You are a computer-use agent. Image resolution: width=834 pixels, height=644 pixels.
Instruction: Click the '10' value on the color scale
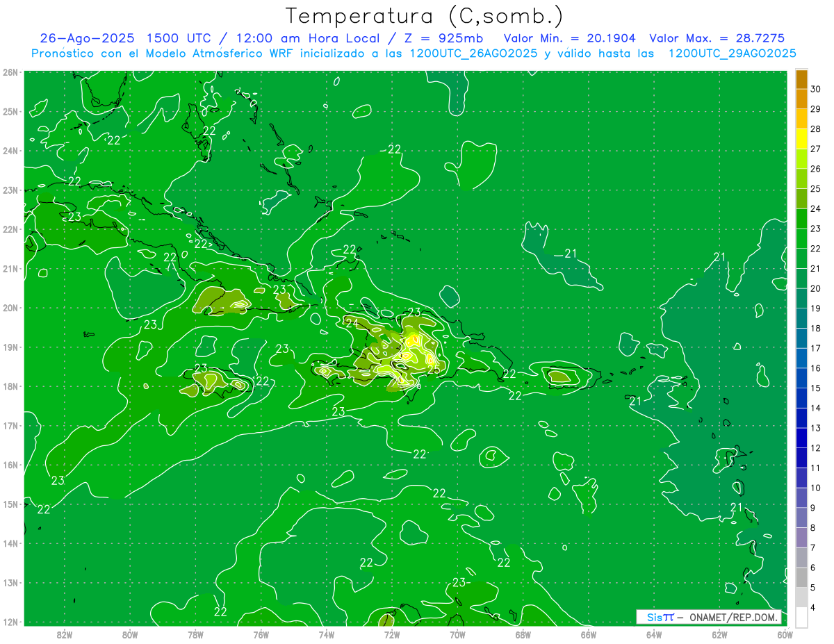pos(815,488)
